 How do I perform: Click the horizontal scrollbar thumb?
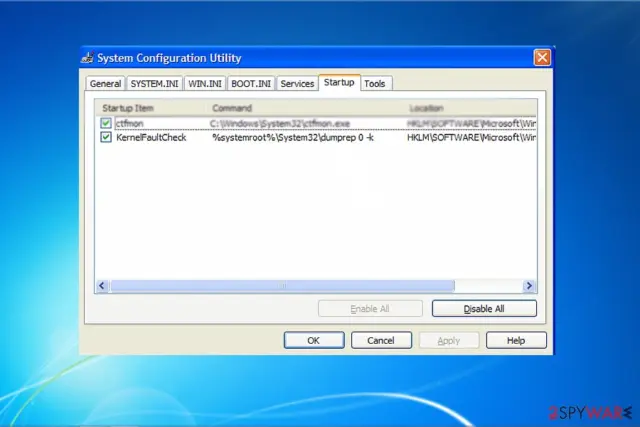282,286
